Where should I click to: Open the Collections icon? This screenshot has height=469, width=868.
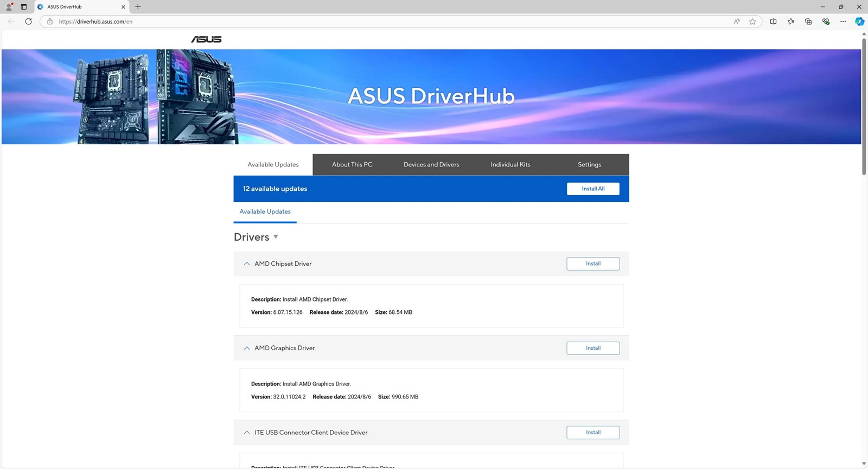point(808,22)
